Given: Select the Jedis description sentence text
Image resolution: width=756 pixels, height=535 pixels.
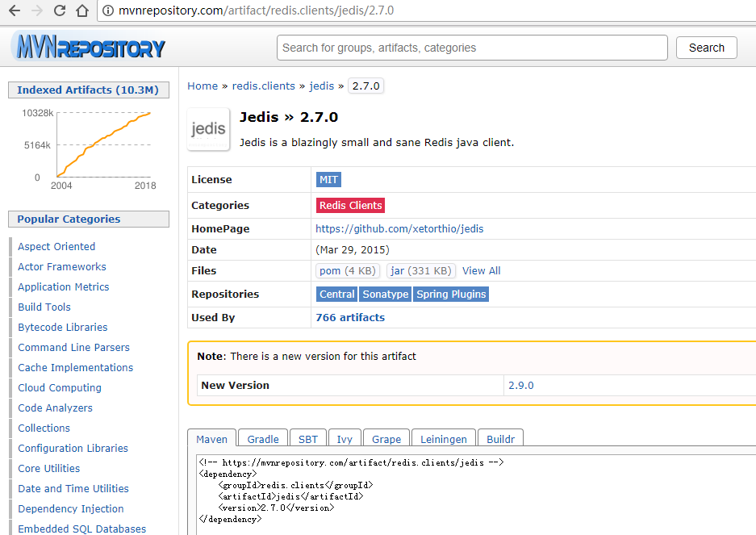Looking at the screenshot, I should click(377, 142).
